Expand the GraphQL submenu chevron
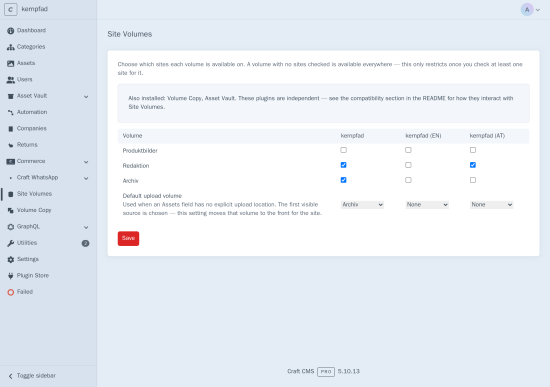The height and width of the screenshot is (387, 550). (x=86, y=227)
